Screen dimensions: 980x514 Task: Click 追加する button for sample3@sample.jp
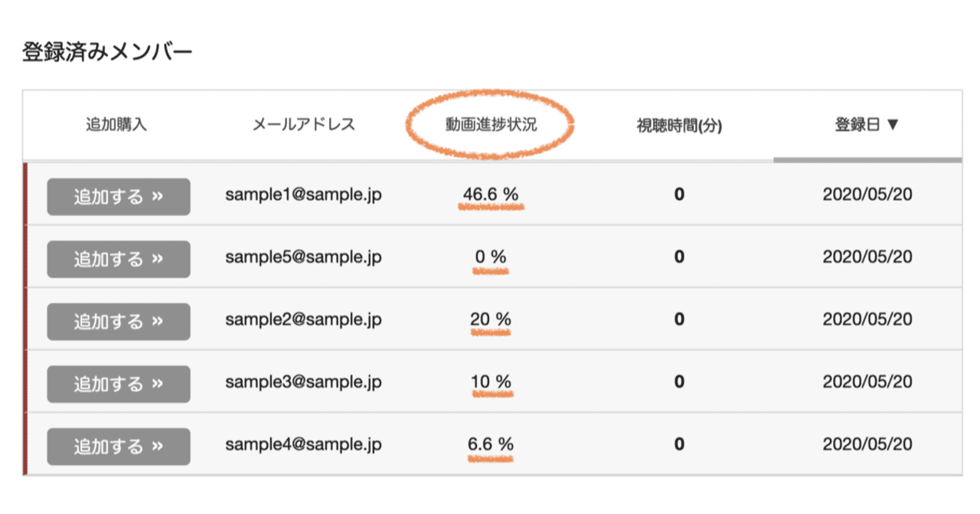[x=119, y=384]
